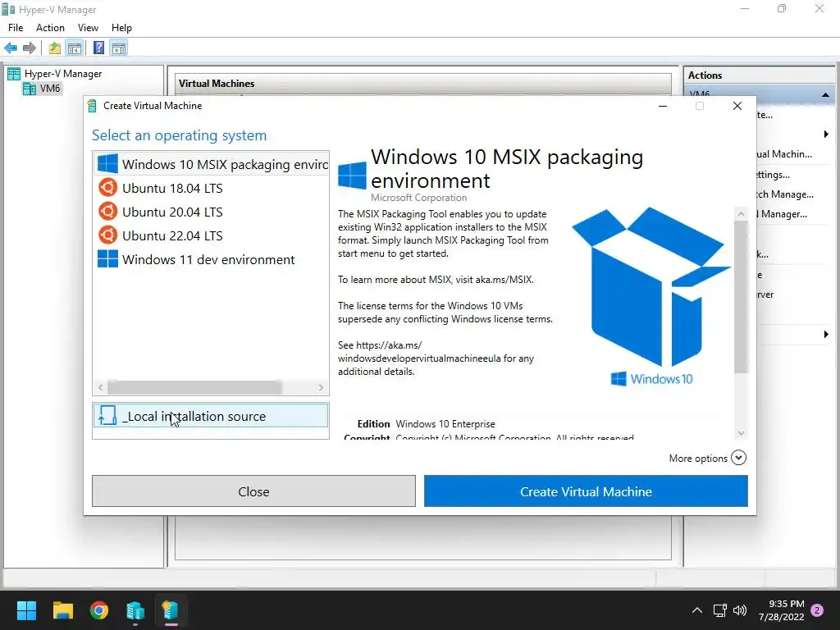Image resolution: width=840 pixels, height=630 pixels.
Task: Open File Explorer from the taskbar
Action: click(x=62, y=610)
